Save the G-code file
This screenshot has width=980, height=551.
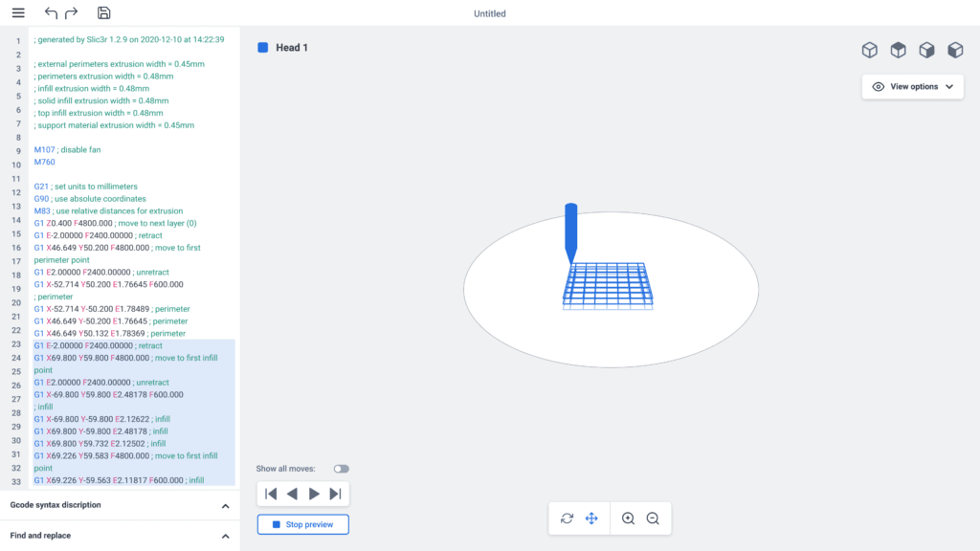click(103, 12)
